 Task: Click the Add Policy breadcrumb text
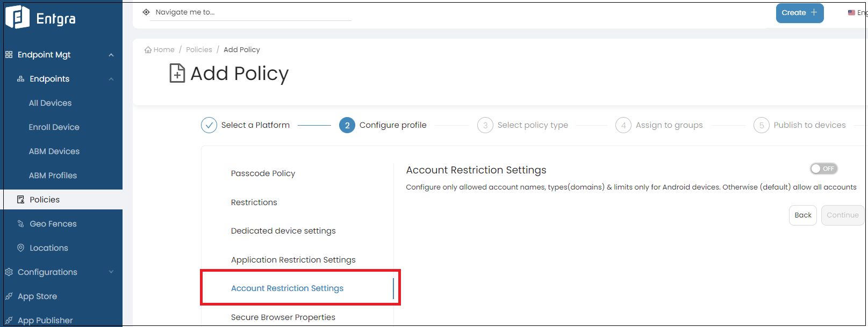tap(242, 50)
